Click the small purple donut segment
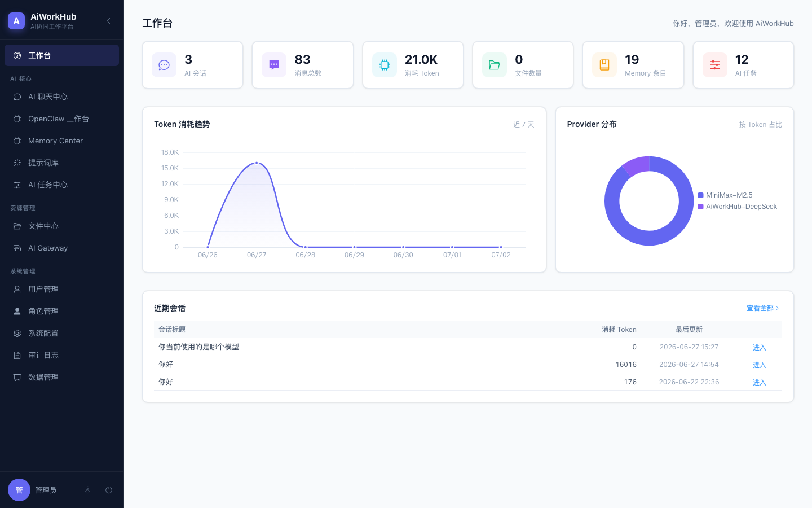The width and height of the screenshot is (812, 508). 637,166
